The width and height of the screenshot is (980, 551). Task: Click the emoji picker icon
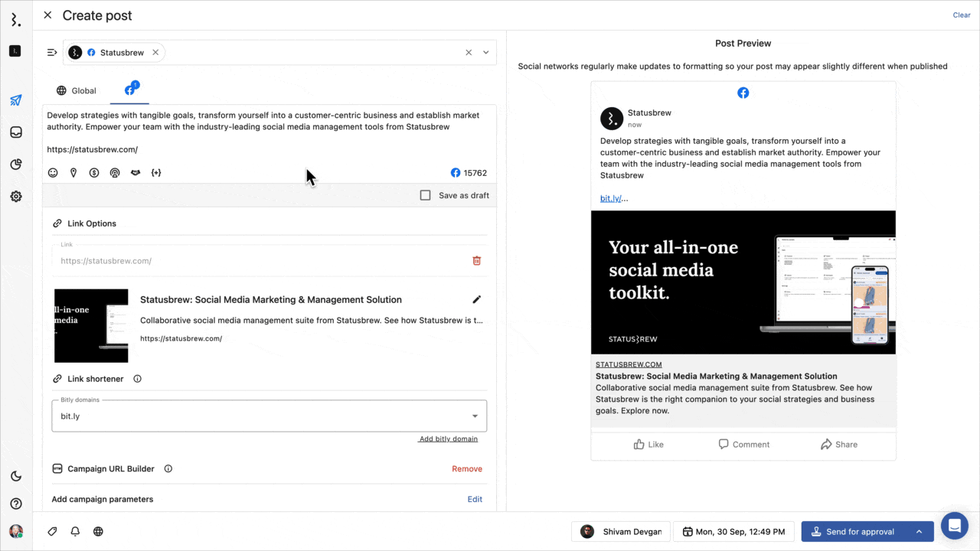(53, 173)
